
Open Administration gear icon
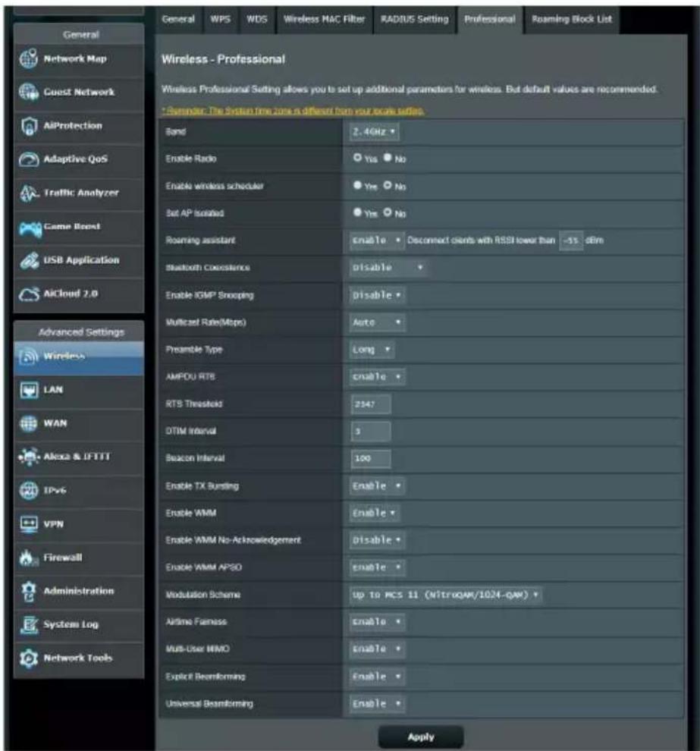pos(29,591)
